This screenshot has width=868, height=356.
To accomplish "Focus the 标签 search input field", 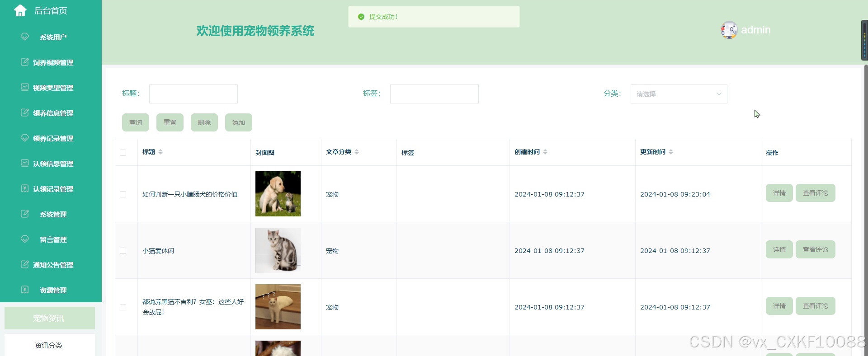I will coord(434,94).
